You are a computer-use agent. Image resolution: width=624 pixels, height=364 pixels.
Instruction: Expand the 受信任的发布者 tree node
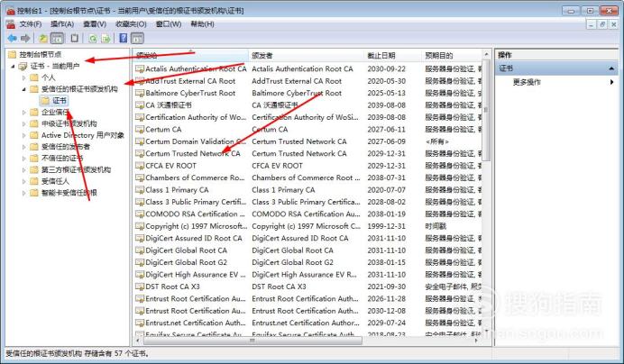23,147
